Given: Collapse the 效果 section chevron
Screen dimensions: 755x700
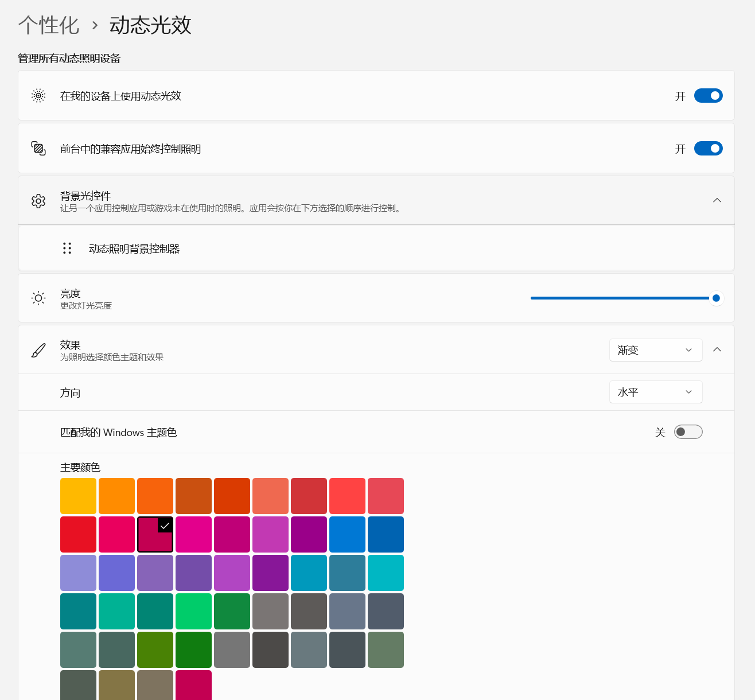Looking at the screenshot, I should tap(717, 349).
